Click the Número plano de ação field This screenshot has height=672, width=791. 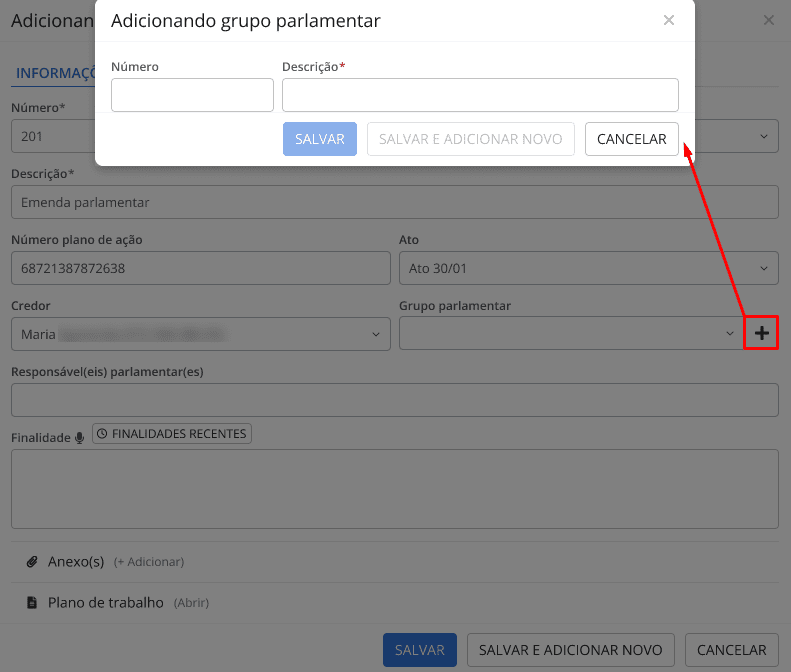pos(200,268)
